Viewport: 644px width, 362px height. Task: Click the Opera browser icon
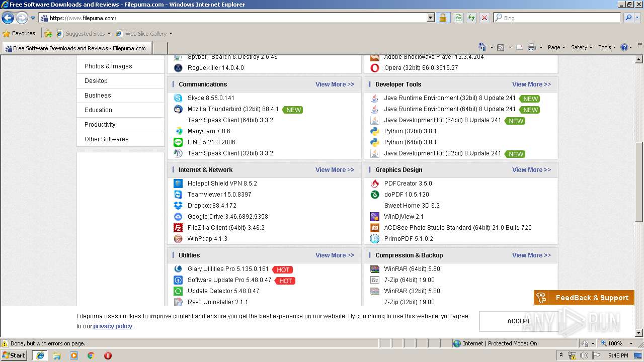pos(375,68)
